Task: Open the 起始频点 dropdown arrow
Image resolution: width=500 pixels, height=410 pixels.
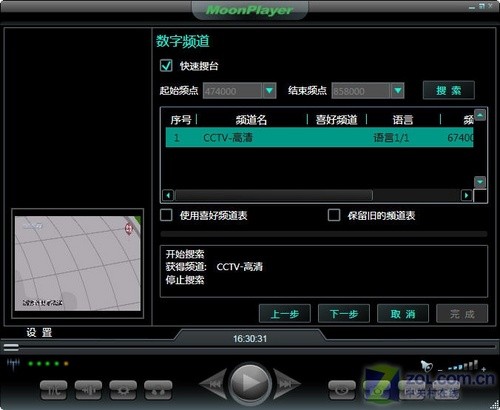Action: [269, 90]
